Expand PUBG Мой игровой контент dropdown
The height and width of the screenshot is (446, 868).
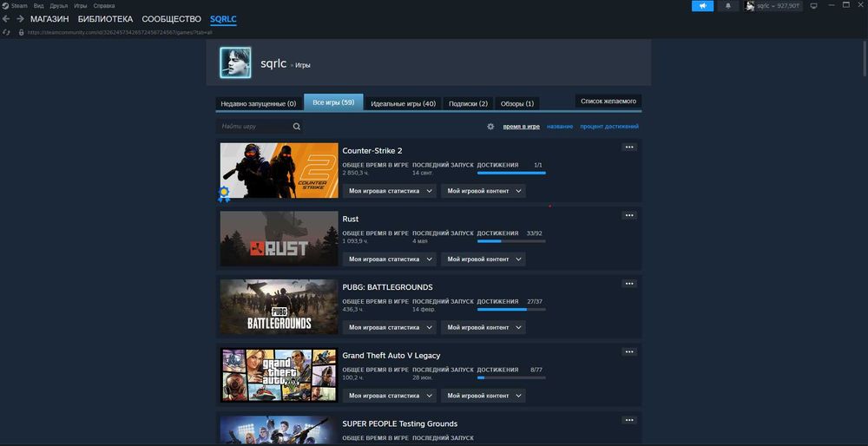pyautogui.click(x=483, y=327)
